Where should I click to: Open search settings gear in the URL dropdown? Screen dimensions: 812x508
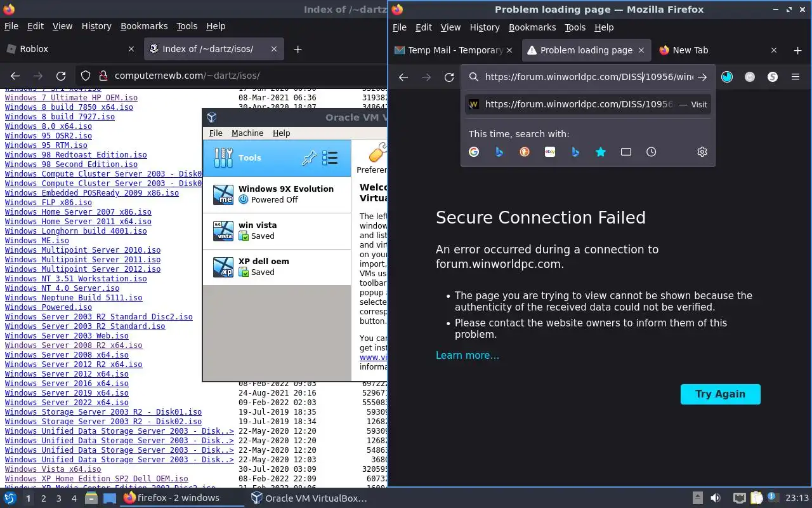coord(702,152)
